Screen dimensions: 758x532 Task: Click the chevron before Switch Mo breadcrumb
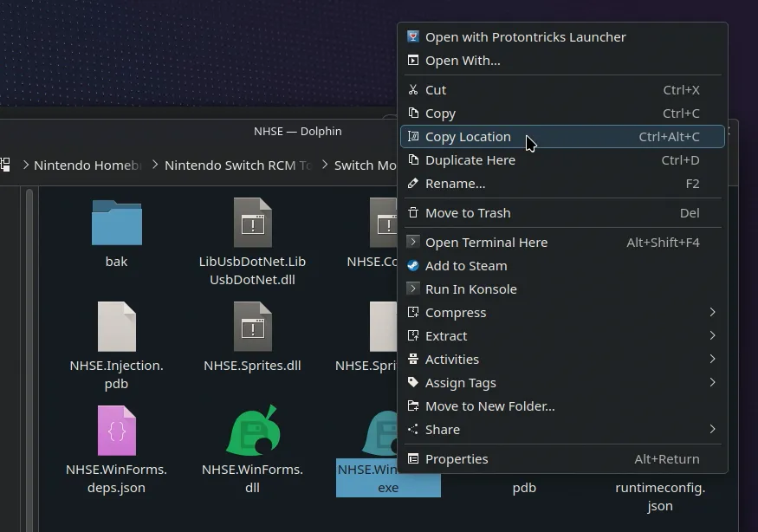325,165
